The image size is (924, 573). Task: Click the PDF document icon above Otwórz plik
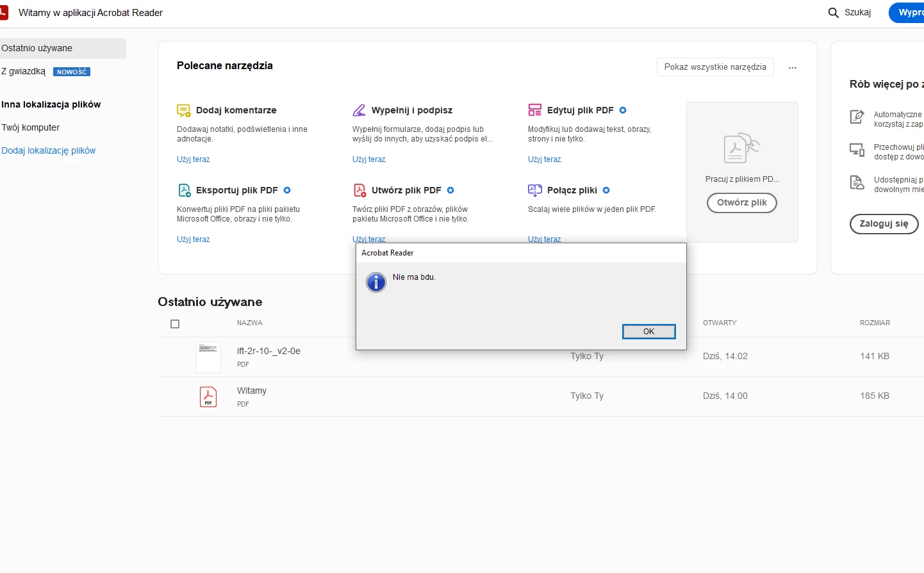point(741,148)
